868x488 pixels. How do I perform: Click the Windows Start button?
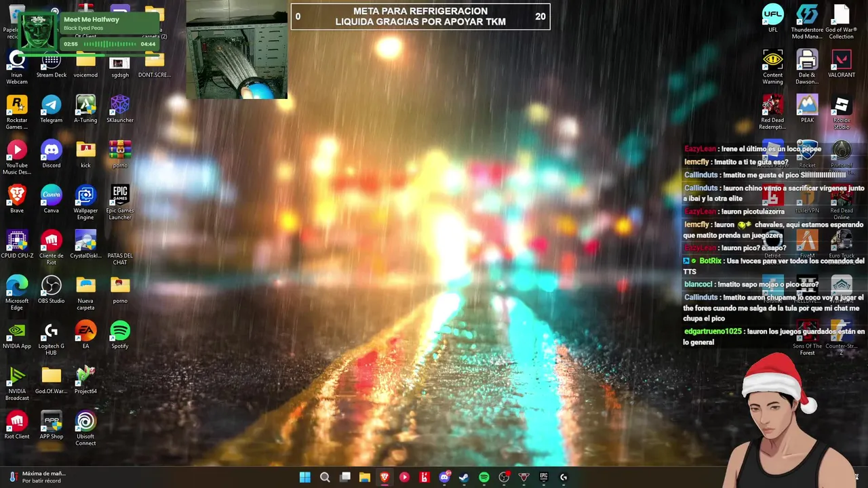point(305,477)
